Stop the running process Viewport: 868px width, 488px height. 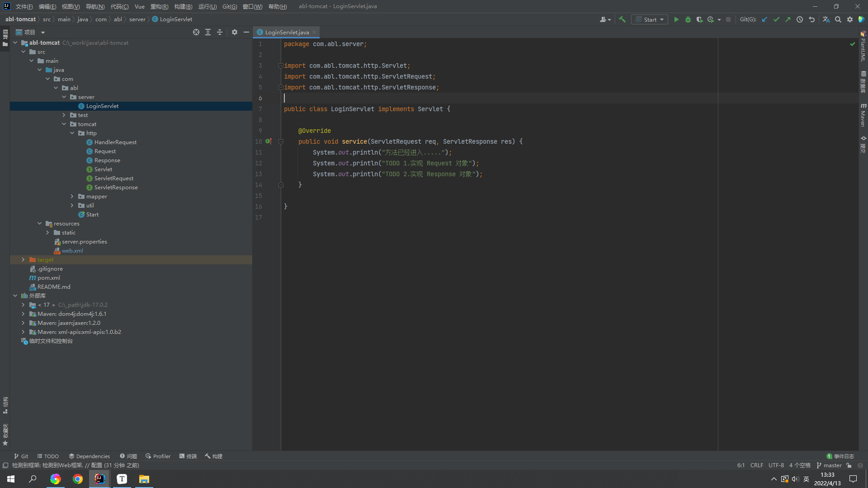(728, 19)
